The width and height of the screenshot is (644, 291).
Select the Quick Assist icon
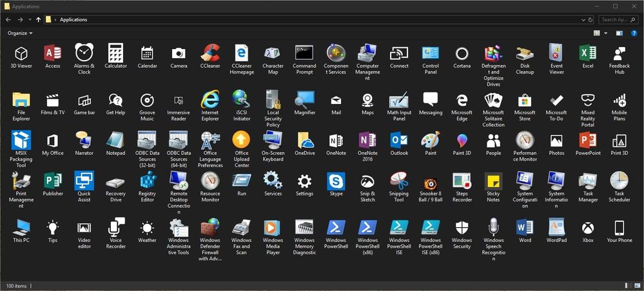[x=84, y=181]
